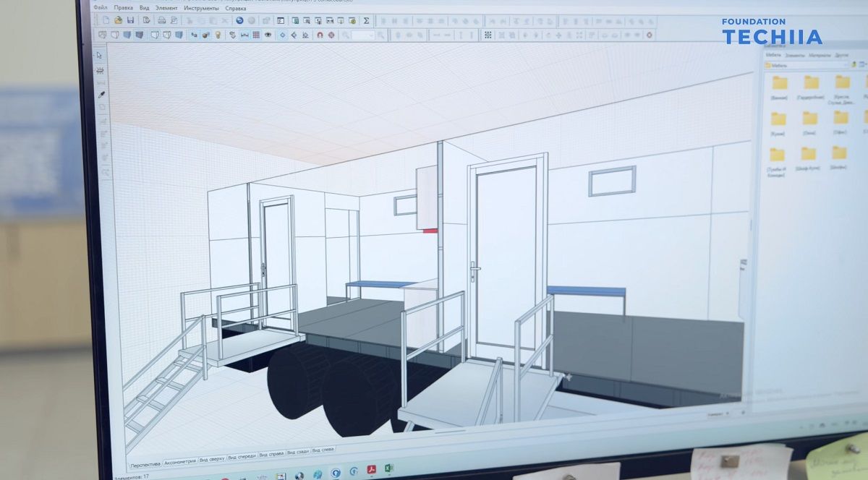Click the red magnet snap icon
This screenshot has height=480, width=868.
(x=319, y=35)
